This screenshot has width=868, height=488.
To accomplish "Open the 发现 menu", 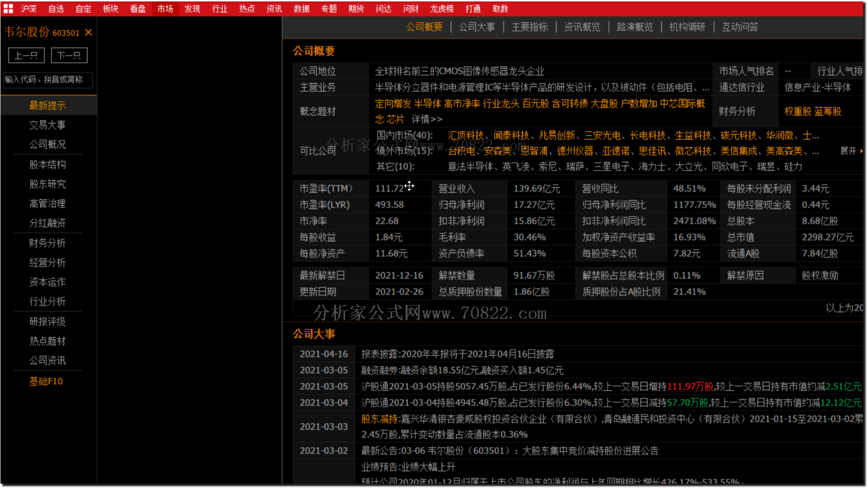I will click(x=192, y=9).
